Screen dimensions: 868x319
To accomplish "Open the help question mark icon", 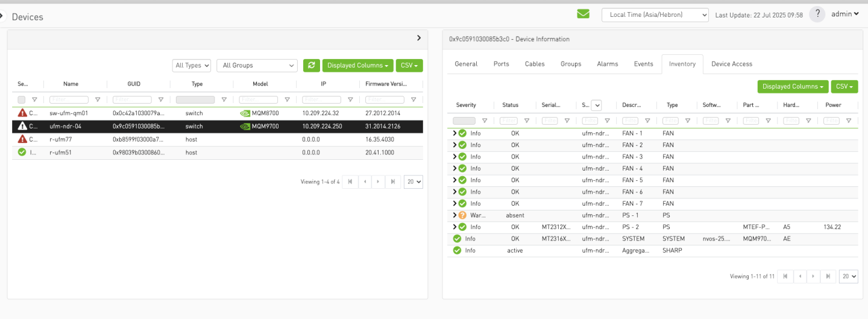I will pyautogui.click(x=817, y=14).
